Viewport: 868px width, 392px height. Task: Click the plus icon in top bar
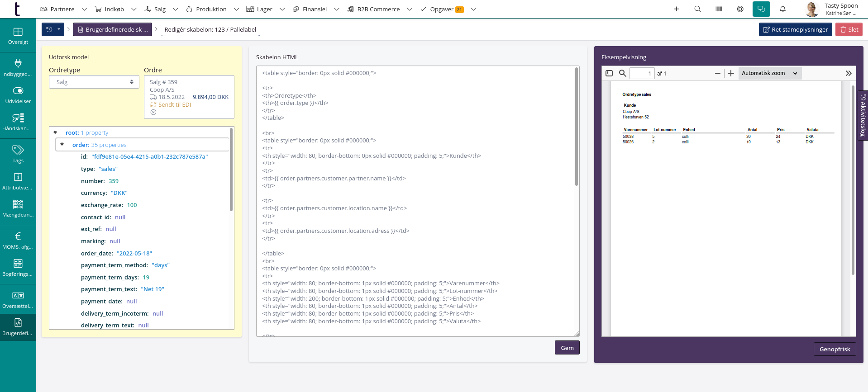click(x=676, y=9)
